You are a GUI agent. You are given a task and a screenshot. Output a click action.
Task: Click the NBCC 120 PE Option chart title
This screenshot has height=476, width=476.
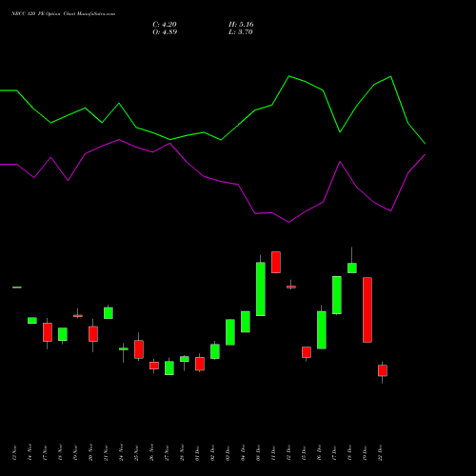(x=64, y=14)
